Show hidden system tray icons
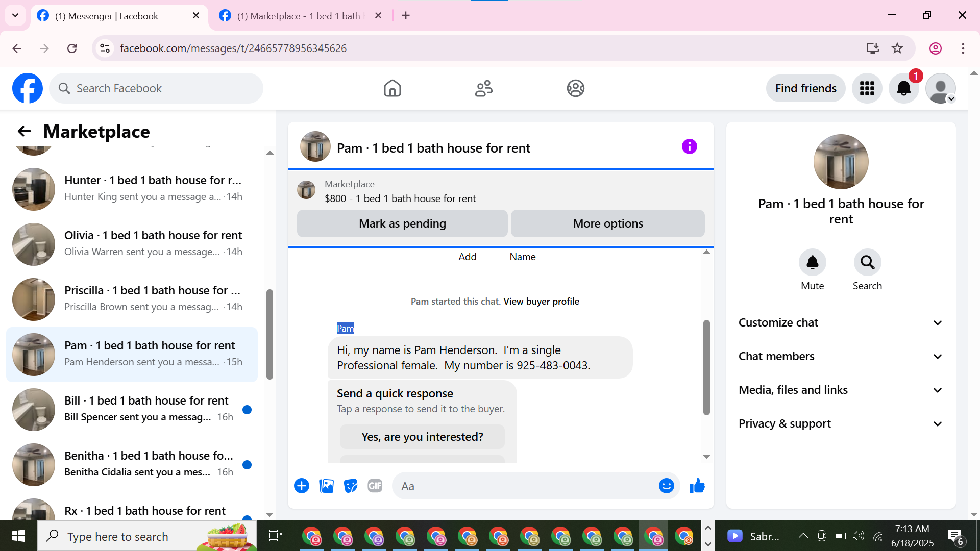Image resolution: width=980 pixels, height=551 pixels. tap(803, 536)
